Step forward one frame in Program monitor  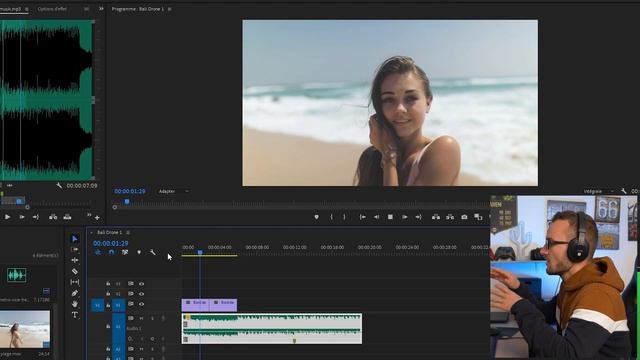pos(404,217)
